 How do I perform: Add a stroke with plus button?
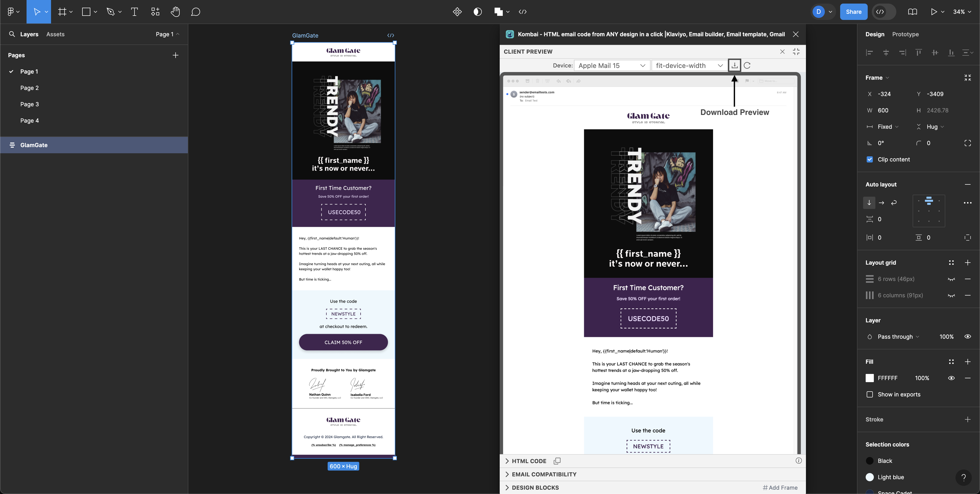[x=968, y=419]
